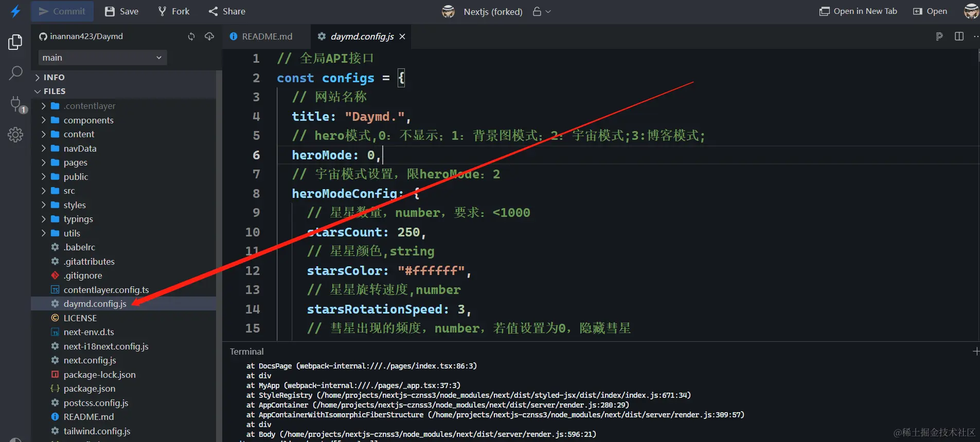Fork the project
Screen dimensions: 980x442
pyautogui.click(x=174, y=11)
